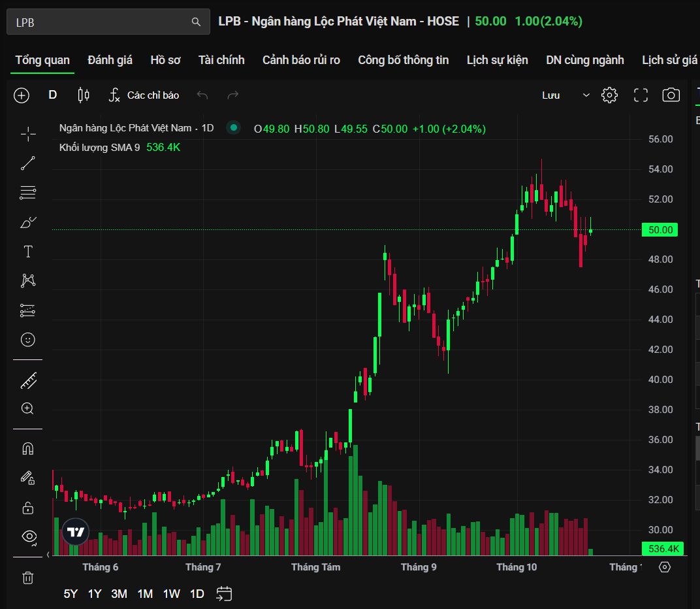Select the trend line drawing tool
Screen dimensions: 700x609
(28, 163)
